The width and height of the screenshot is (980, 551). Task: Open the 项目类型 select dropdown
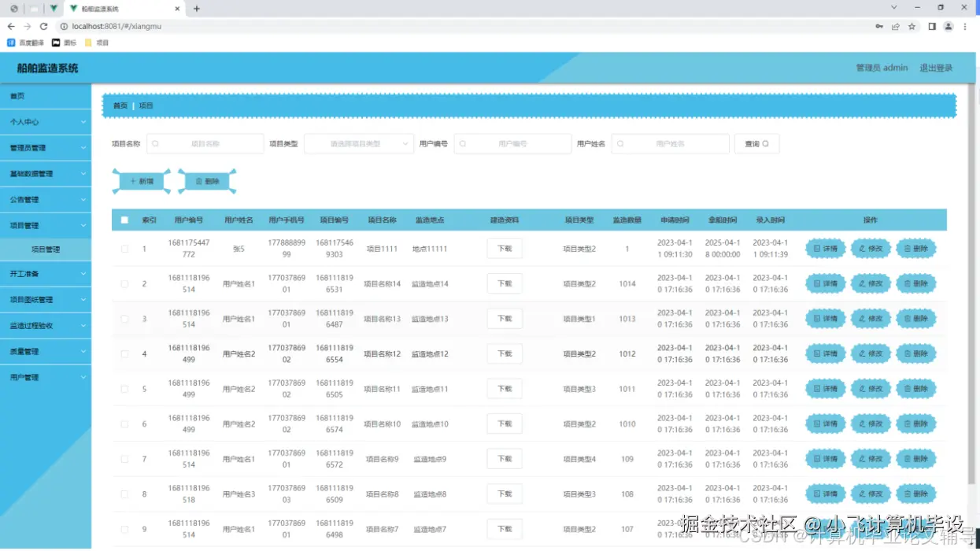(359, 144)
